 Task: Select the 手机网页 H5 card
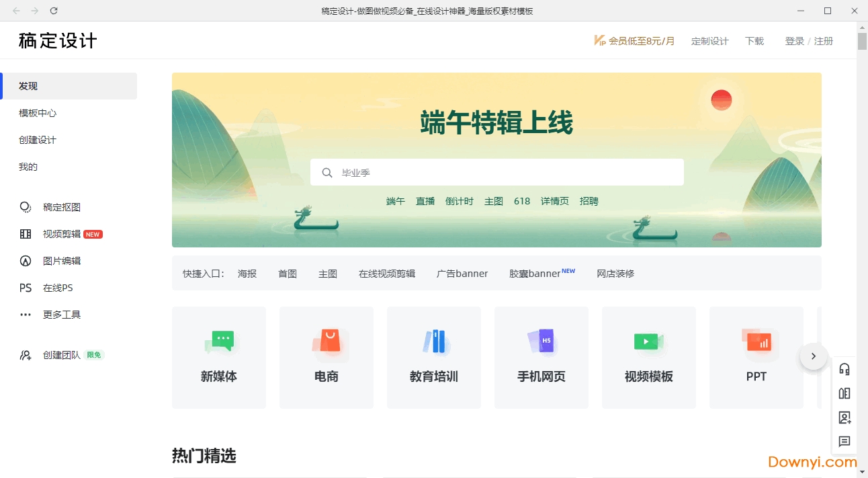tap(541, 357)
